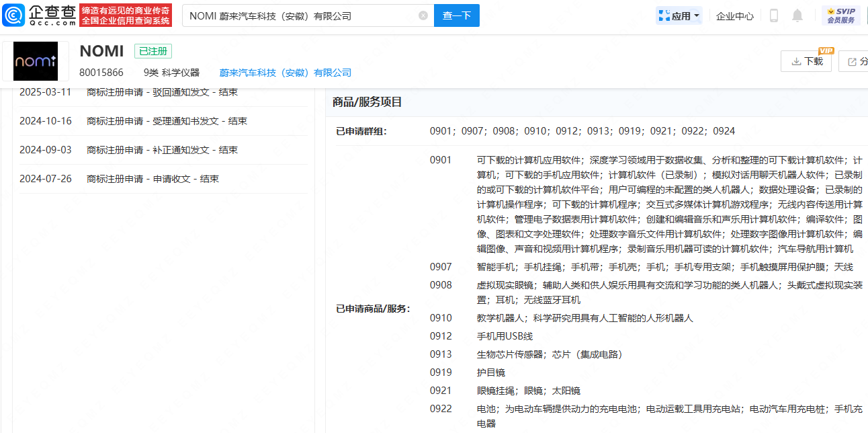The image size is (868, 433).
Task: Clear the search box text
Action: [x=423, y=15]
